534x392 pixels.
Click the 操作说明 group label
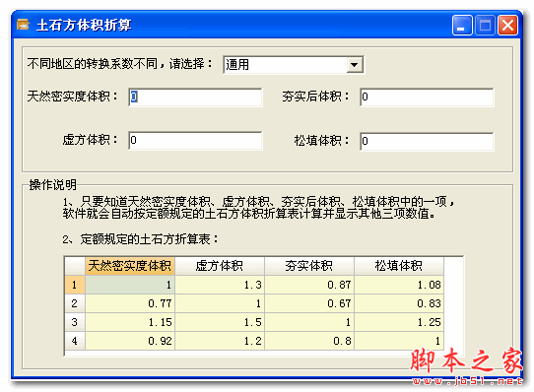(53, 185)
